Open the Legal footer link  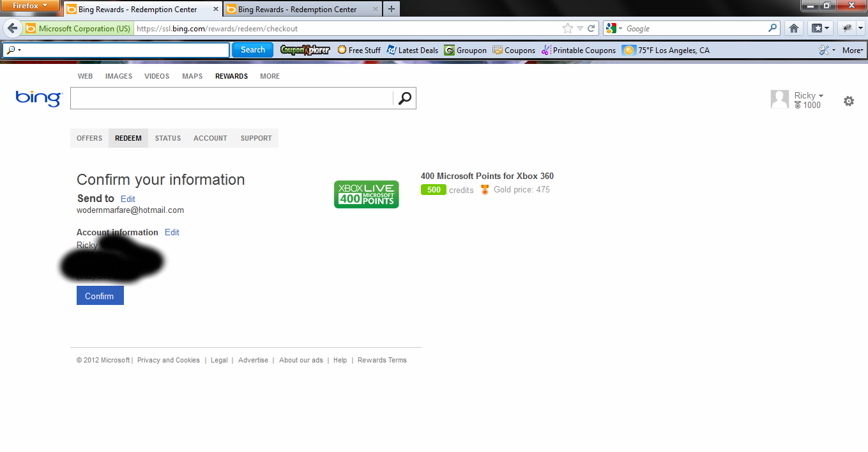pyautogui.click(x=219, y=360)
